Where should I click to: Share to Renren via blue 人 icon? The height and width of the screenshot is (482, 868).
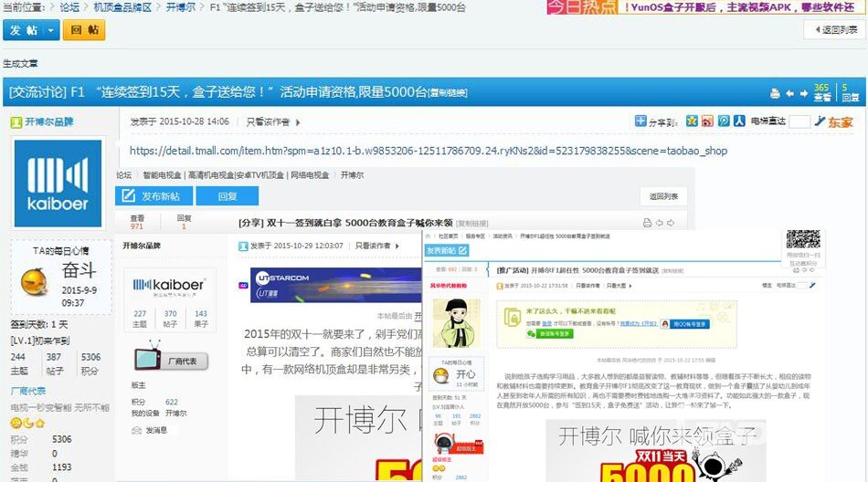(x=739, y=120)
